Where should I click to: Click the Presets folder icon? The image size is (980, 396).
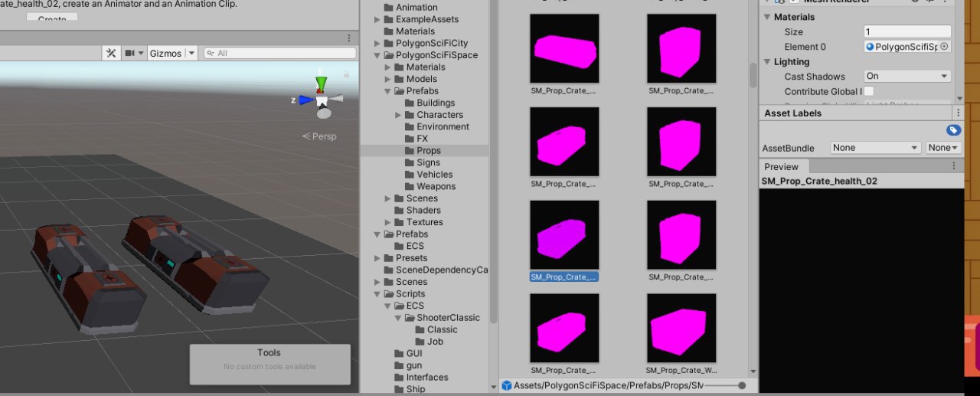coord(388,258)
